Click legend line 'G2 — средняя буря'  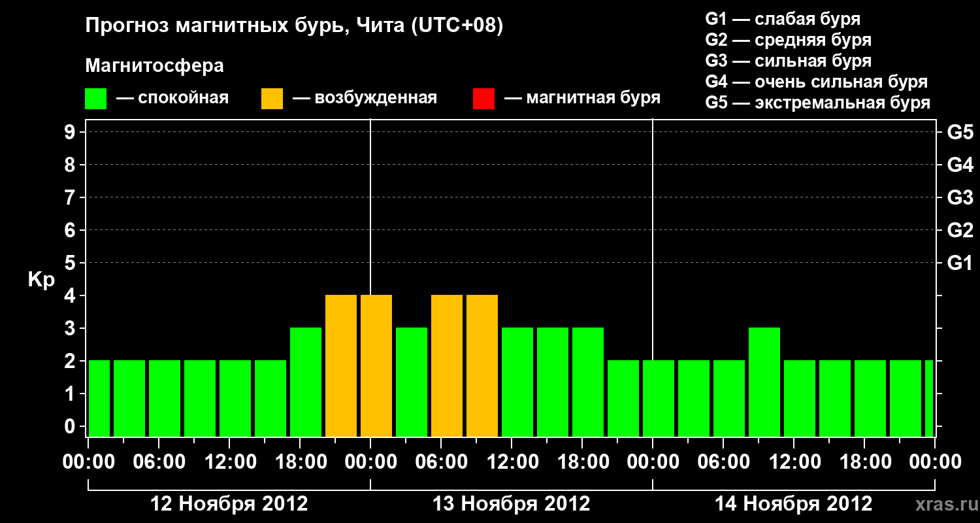click(x=788, y=40)
